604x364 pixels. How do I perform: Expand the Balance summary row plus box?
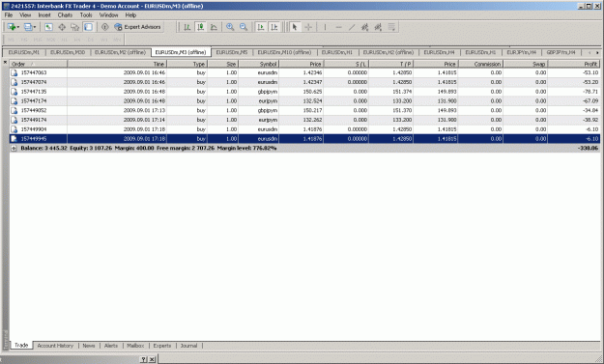[14, 148]
